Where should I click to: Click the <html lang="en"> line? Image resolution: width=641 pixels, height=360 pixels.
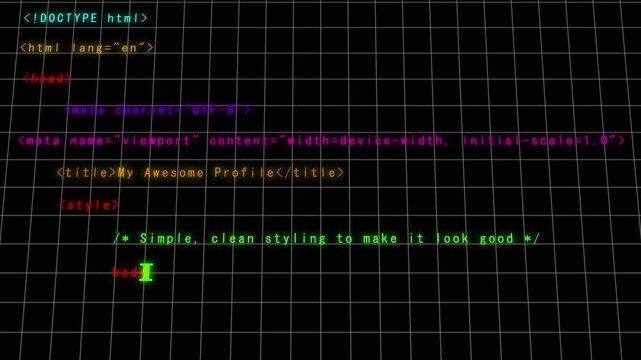pyautogui.click(x=87, y=48)
